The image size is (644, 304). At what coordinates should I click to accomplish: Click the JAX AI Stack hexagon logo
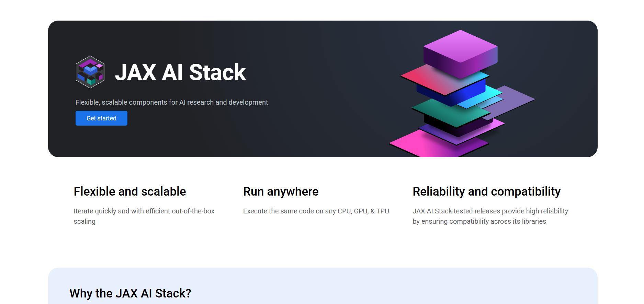90,72
